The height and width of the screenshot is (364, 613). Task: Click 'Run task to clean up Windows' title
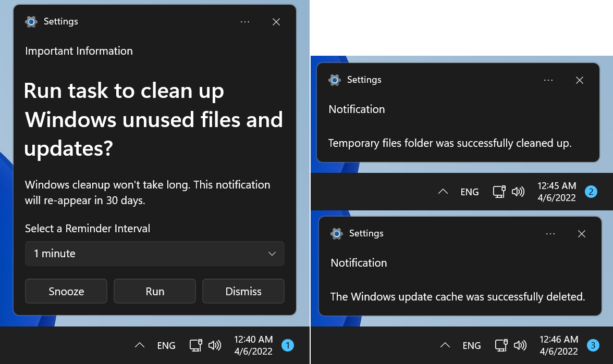(x=153, y=119)
